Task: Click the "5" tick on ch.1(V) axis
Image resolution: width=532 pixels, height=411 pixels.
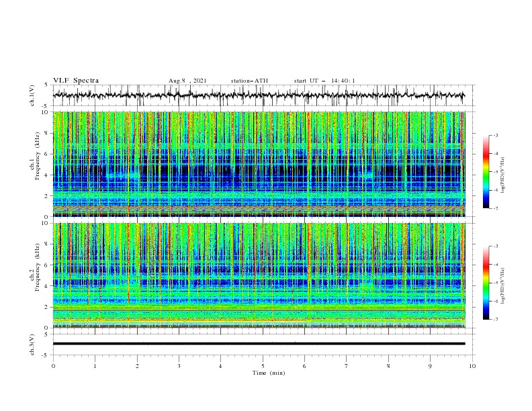Action: coord(46,85)
